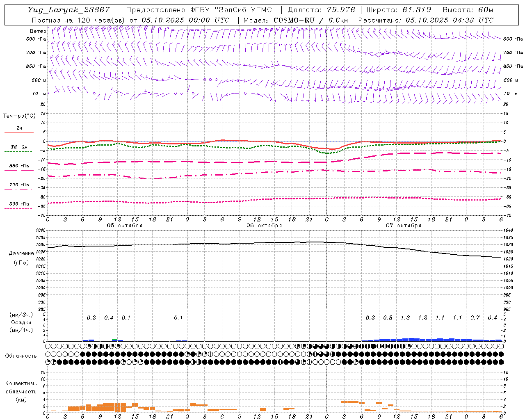The height and width of the screenshot is (420, 525).
Task: Click the '(мм/1ч.)' precipitation unit label
Action: click(x=21, y=330)
